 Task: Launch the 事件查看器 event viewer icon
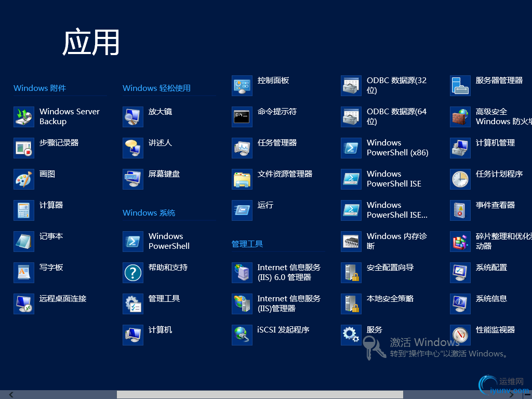[x=460, y=211]
